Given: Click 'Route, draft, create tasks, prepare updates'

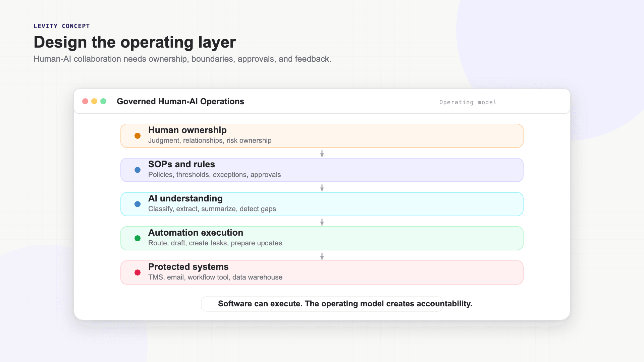Looking at the screenshot, I should [215, 243].
